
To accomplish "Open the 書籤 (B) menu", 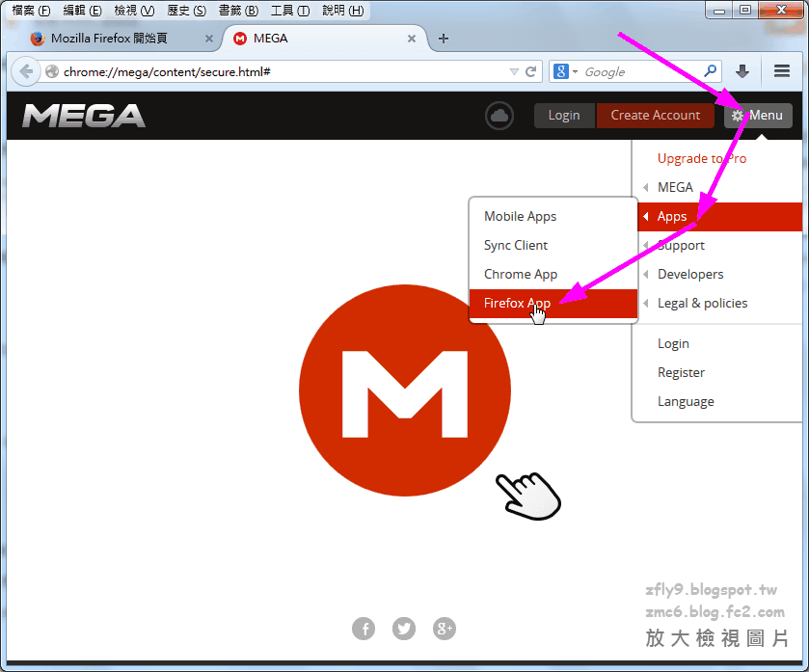I will click(x=238, y=11).
